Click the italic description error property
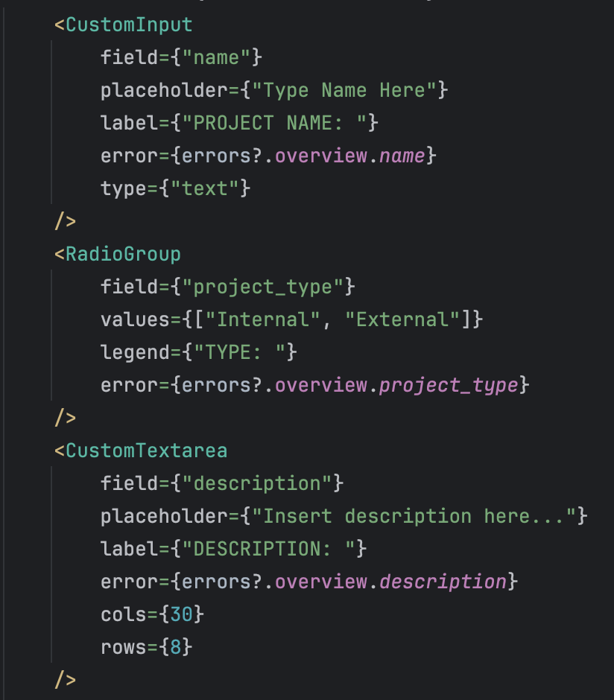The image size is (614, 700). [443, 582]
